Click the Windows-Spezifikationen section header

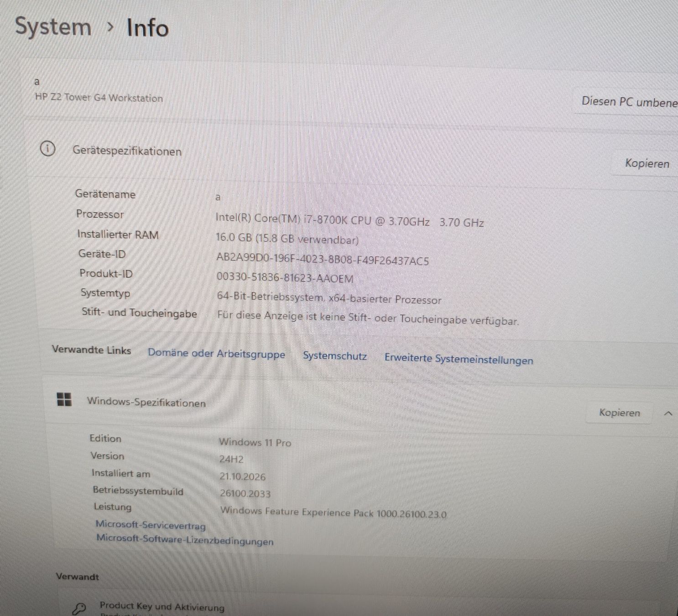click(146, 402)
